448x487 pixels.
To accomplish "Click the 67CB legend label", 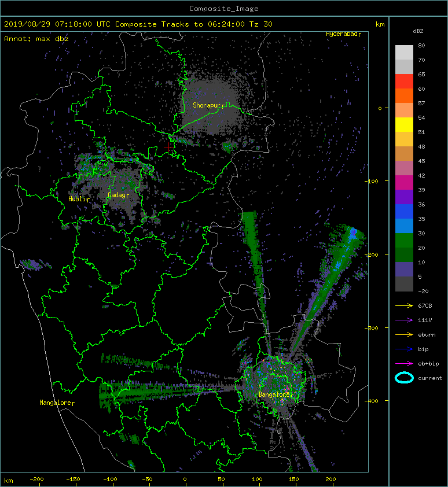I will coord(425,305).
